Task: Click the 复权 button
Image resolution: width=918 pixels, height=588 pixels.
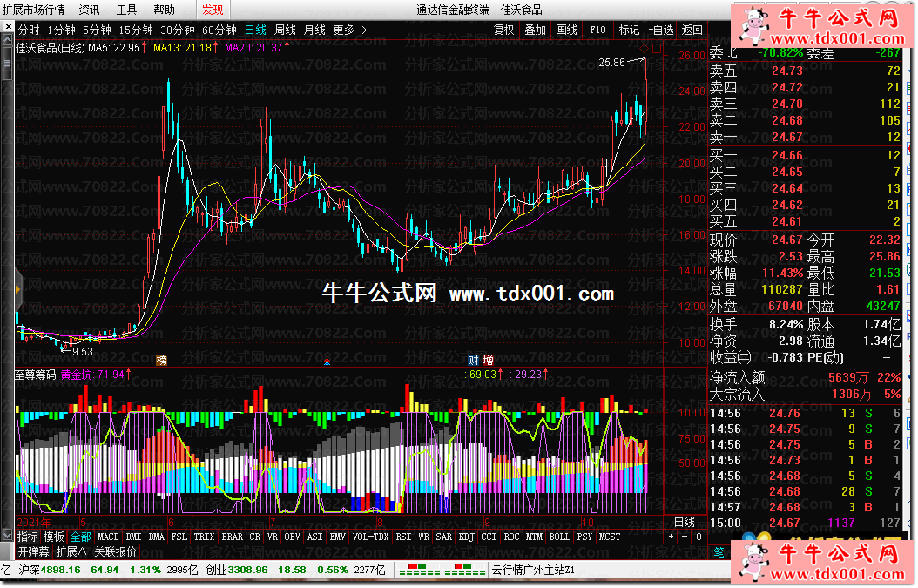Action: click(503, 30)
